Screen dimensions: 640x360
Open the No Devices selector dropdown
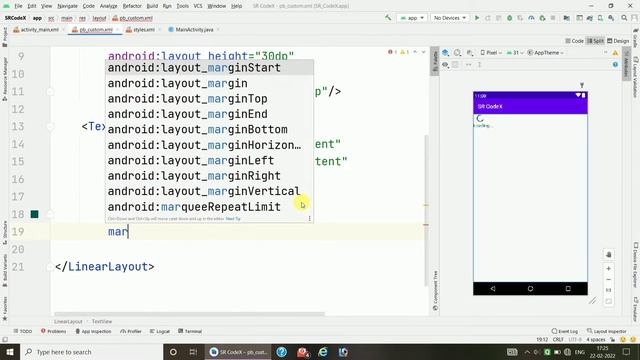(449, 18)
